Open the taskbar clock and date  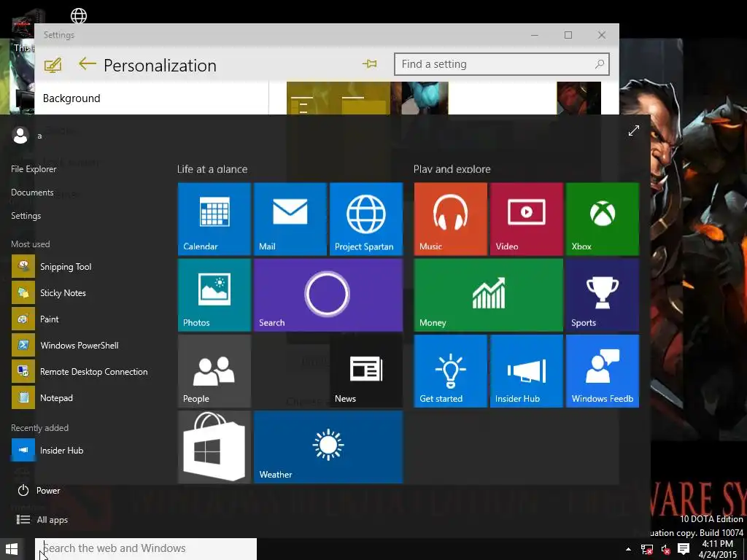tap(718, 549)
